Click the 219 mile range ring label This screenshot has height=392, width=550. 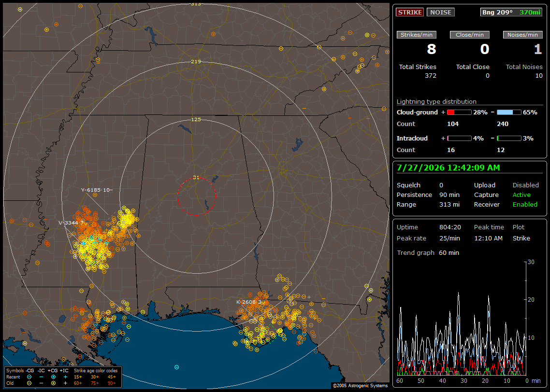point(196,62)
